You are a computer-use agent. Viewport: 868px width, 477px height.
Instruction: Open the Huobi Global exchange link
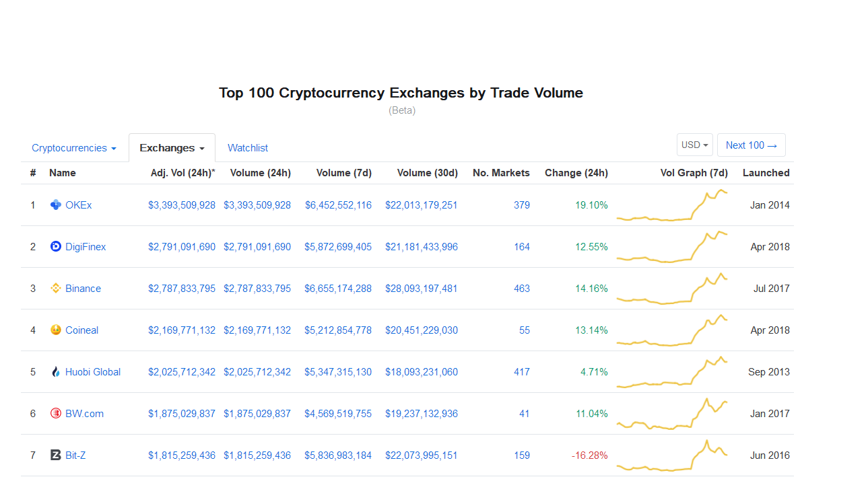(x=93, y=372)
